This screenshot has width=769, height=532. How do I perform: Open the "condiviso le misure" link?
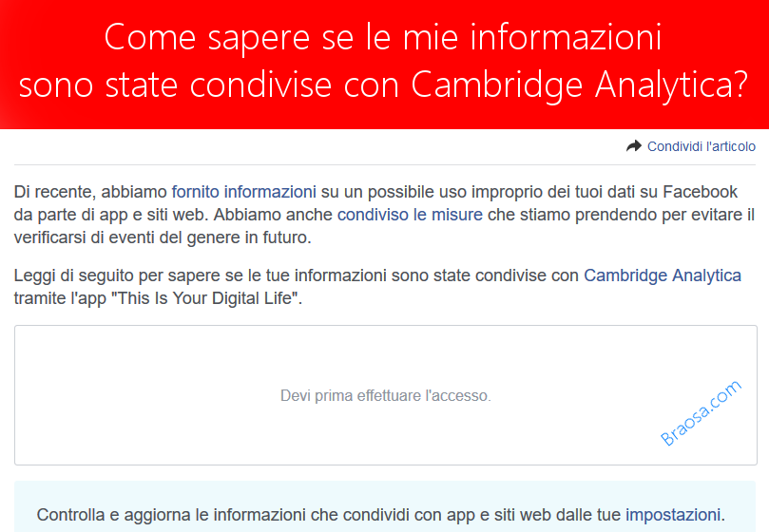pyautogui.click(x=410, y=215)
